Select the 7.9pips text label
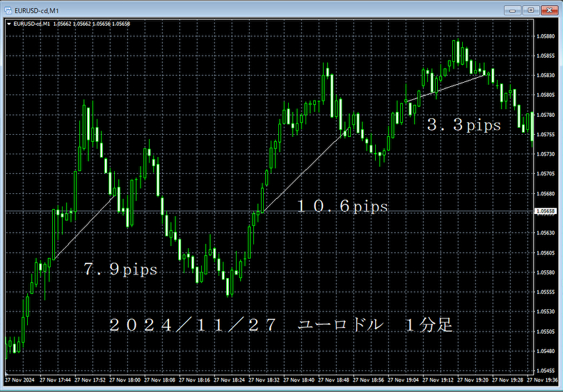 coord(120,270)
